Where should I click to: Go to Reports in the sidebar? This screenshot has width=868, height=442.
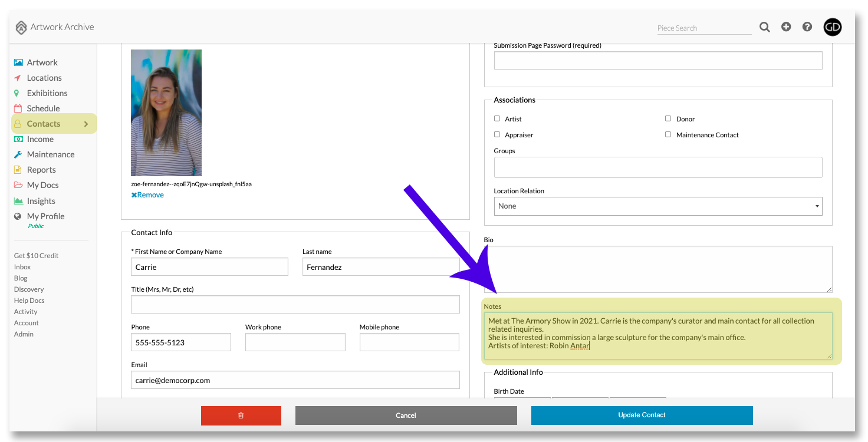tap(41, 170)
